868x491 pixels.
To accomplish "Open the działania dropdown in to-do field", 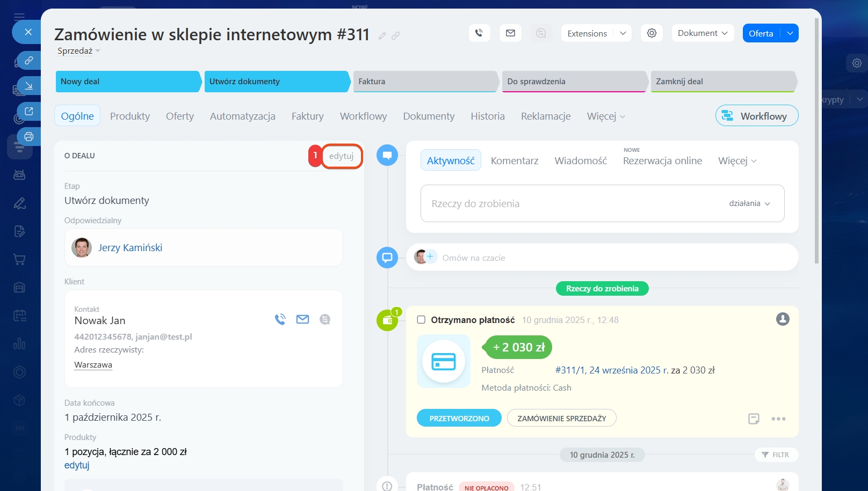I will [749, 203].
